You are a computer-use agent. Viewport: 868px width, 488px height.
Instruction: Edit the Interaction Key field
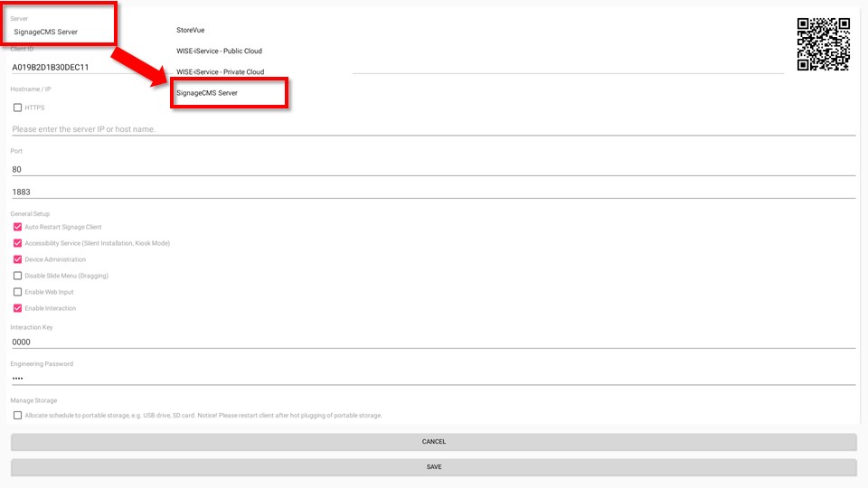click(x=432, y=343)
